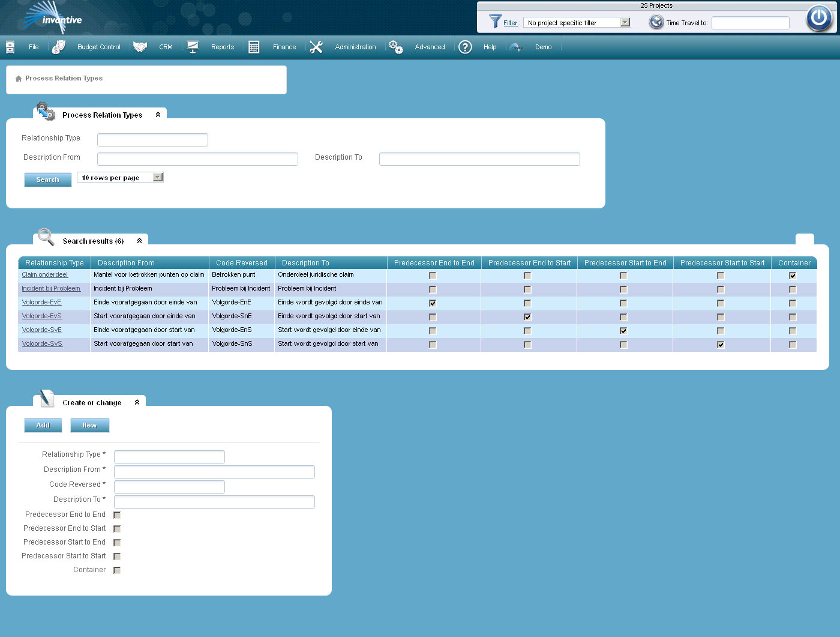Viewport: 840px width, 637px height.
Task: Open the Help menu
Action: tap(490, 46)
